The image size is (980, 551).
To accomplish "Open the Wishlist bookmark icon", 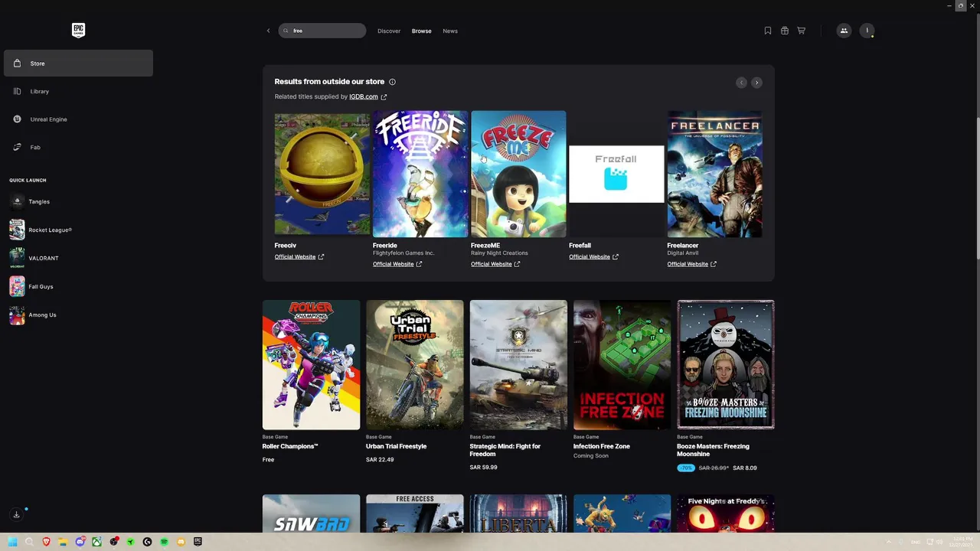I will pos(768,31).
